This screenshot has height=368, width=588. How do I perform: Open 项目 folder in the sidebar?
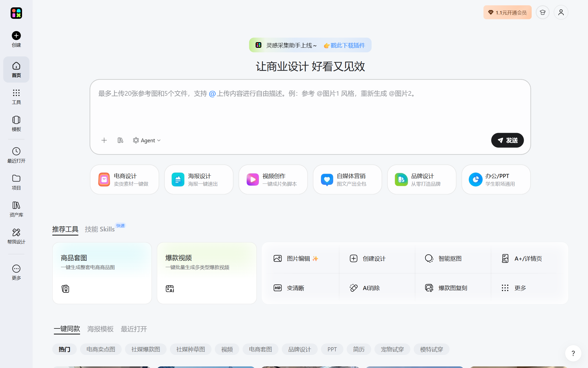16,182
